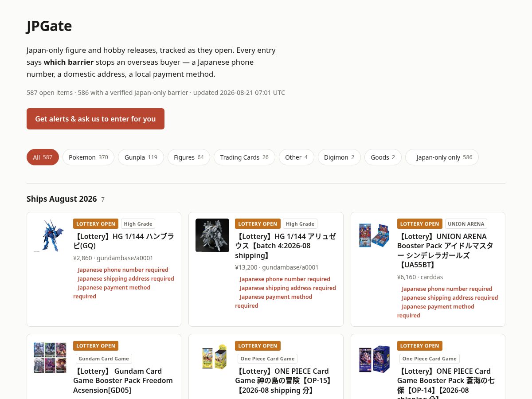Image resolution: width=532 pixels, height=399 pixels.
Task: Click the UNION ARENA tag
Action: click(x=466, y=224)
